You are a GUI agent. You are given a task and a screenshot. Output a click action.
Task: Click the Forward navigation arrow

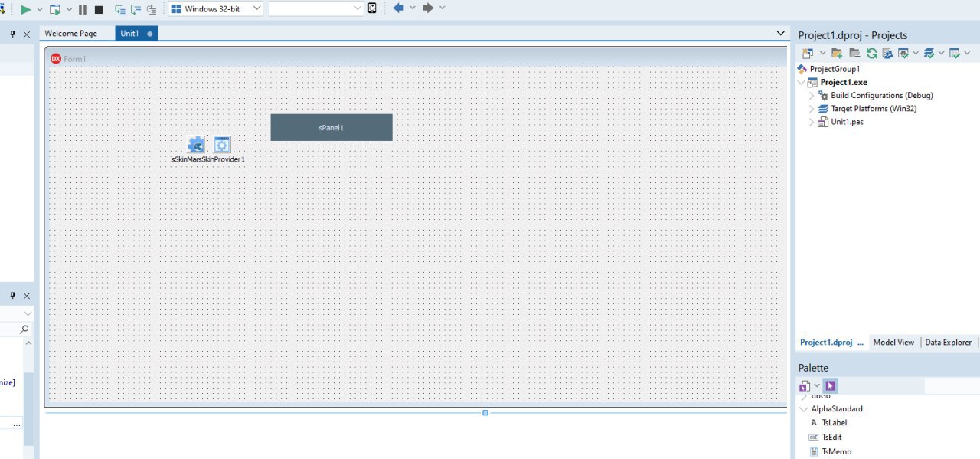(428, 8)
